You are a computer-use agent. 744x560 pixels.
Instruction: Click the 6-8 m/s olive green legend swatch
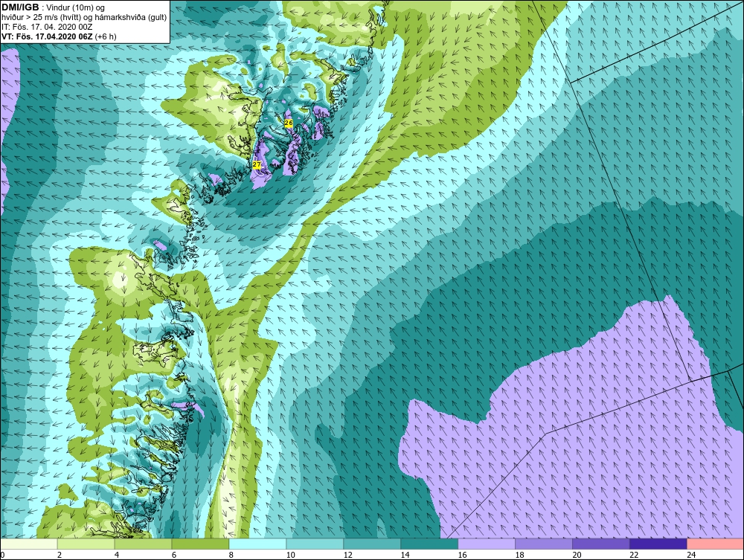200,544
